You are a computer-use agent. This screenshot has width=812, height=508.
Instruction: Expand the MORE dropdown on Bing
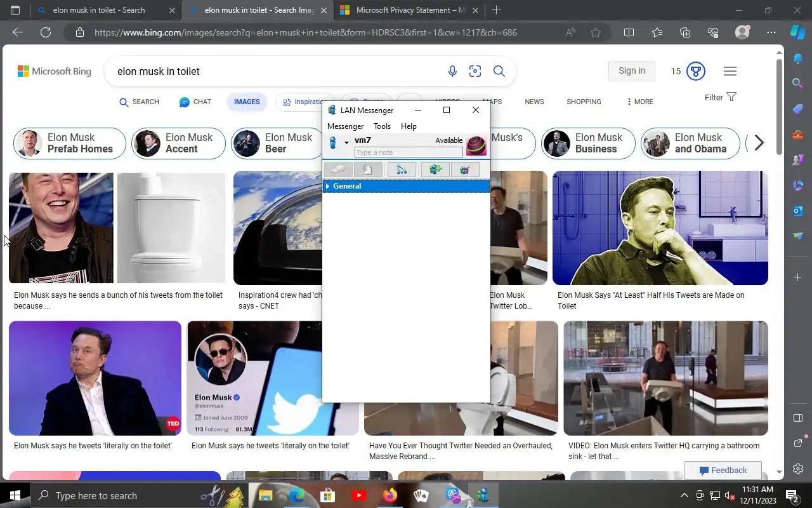[x=639, y=102]
